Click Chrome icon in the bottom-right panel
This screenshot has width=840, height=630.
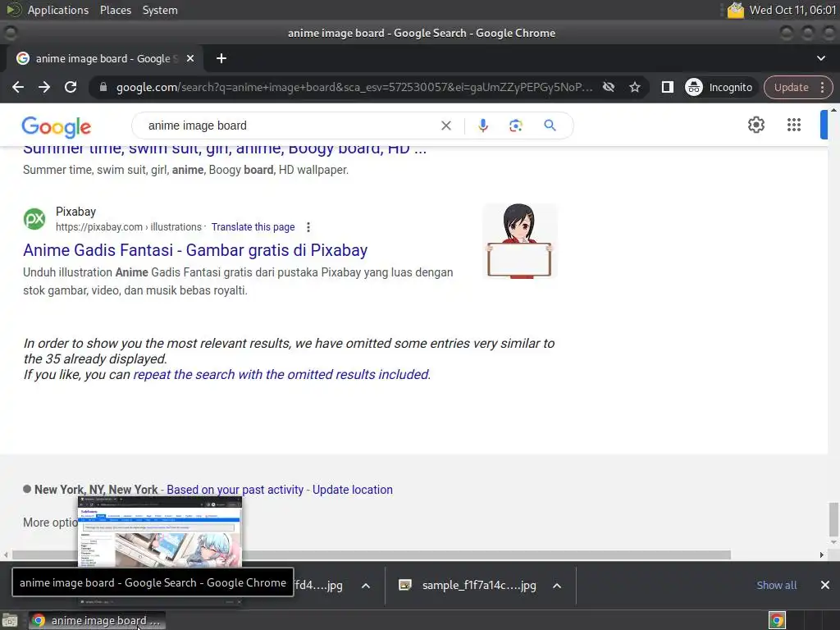pos(777,621)
